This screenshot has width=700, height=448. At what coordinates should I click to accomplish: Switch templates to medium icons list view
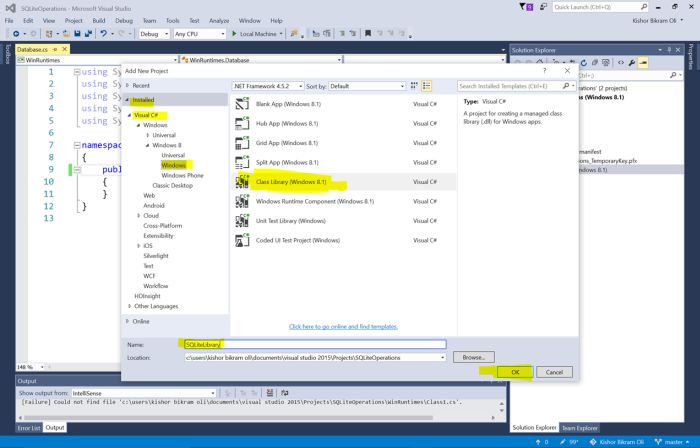click(x=426, y=86)
